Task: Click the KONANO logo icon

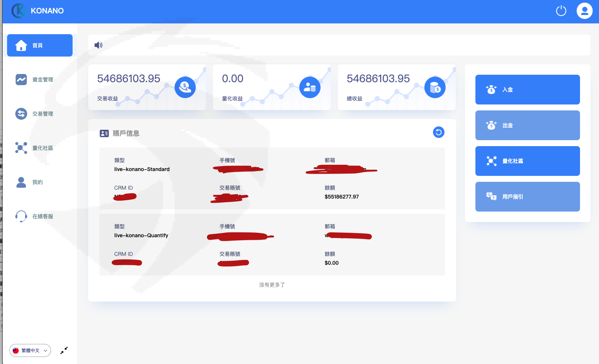Action: point(19,11)
